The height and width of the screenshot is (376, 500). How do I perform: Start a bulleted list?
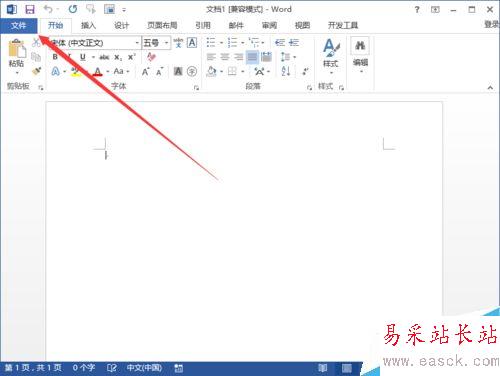pos(211,43)
